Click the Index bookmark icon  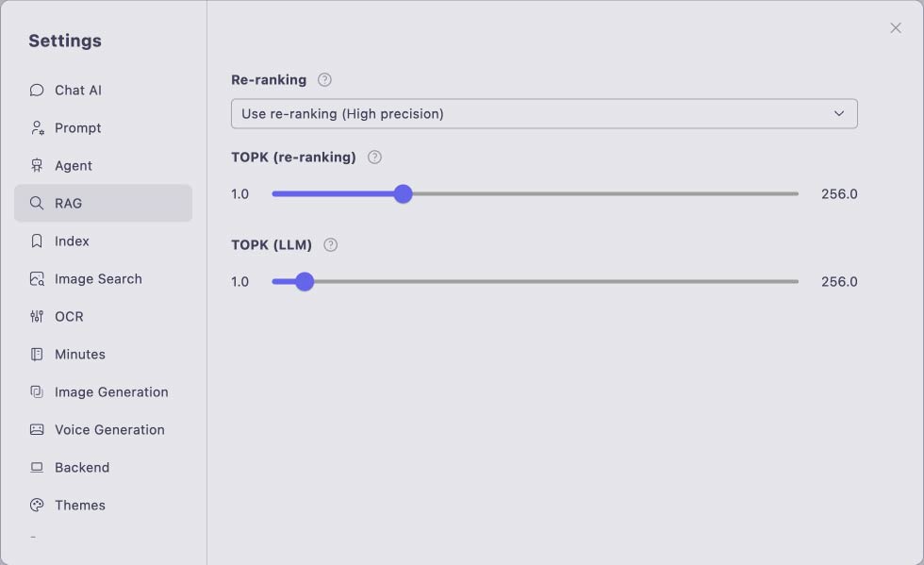pos(37,241)
